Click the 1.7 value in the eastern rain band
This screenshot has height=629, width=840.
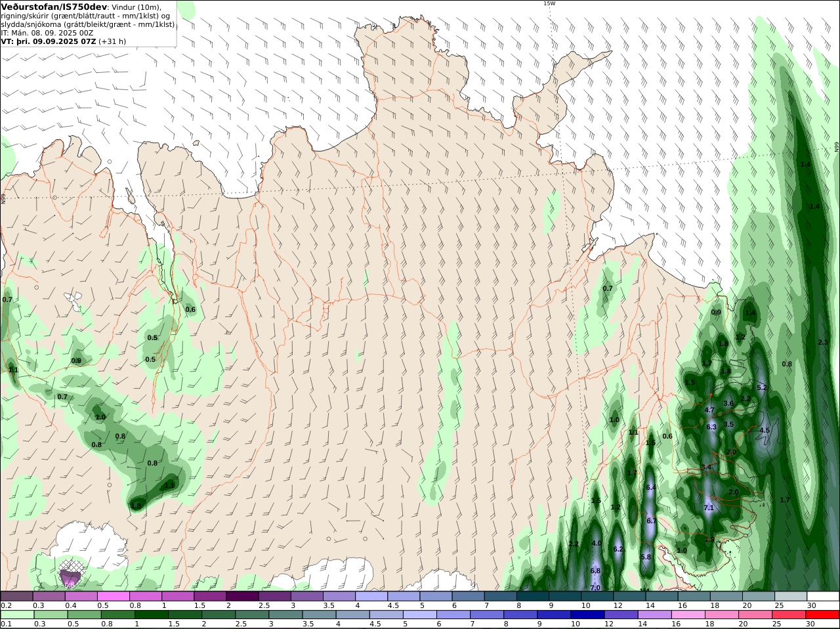(x=785, y=500)
